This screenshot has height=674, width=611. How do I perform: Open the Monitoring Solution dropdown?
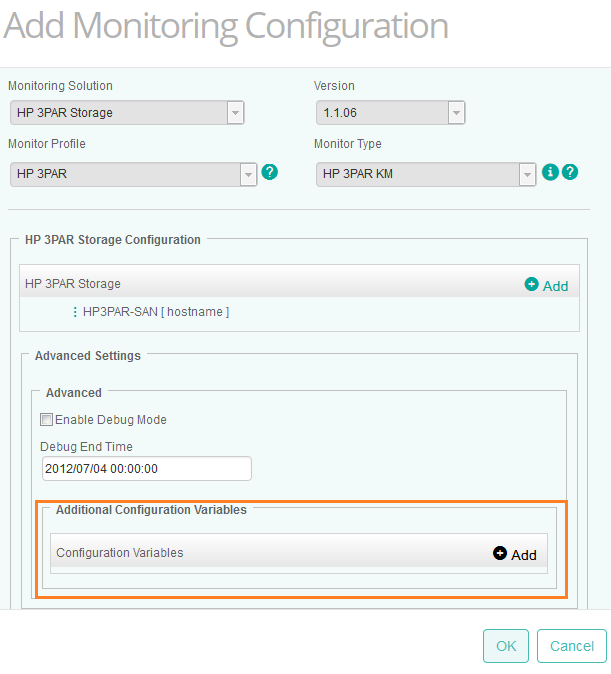click(x=127, y=113)
